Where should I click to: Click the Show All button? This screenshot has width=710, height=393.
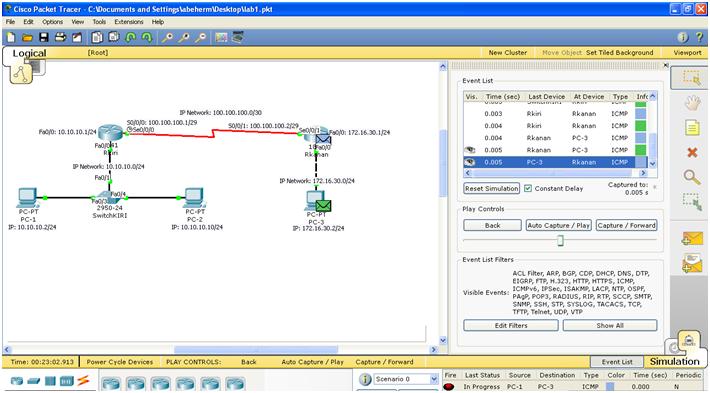tap(610, 326)
